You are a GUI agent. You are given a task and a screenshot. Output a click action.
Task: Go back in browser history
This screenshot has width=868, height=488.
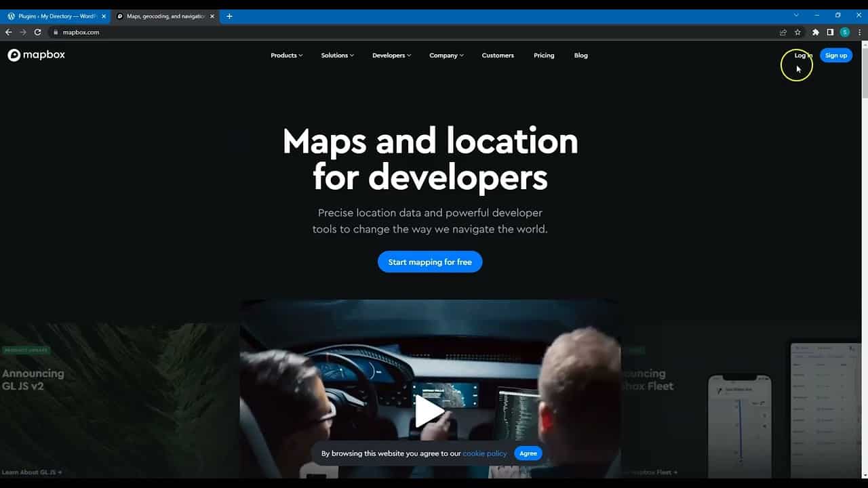click(9, 32)
